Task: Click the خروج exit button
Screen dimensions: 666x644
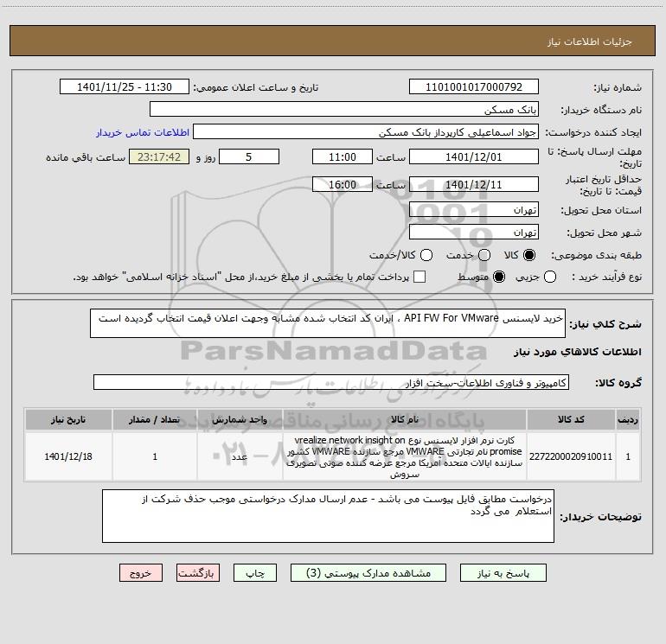Action: [141, 573]
